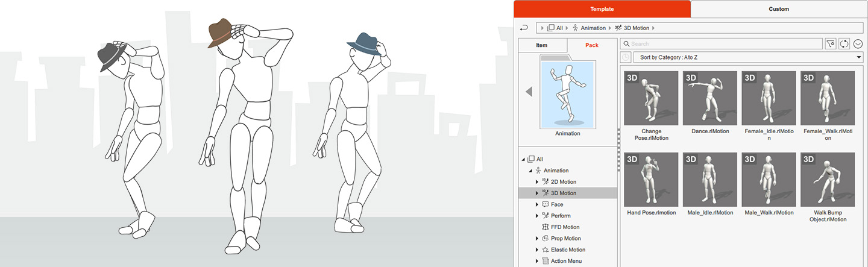The image size is (868, 267).
Task: Click the back arrow navigation icon
Action: (524, 28)
